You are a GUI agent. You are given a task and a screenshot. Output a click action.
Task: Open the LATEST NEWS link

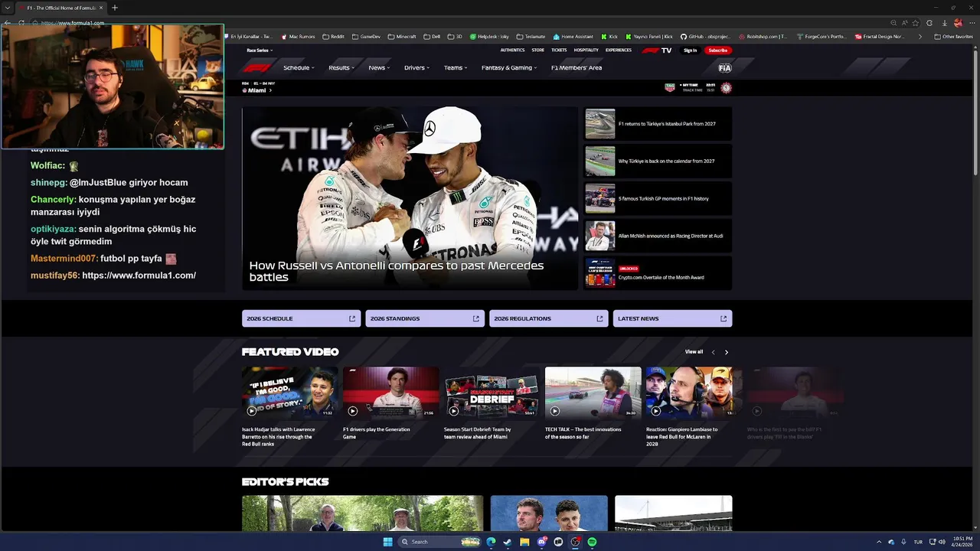click(672, 318)
